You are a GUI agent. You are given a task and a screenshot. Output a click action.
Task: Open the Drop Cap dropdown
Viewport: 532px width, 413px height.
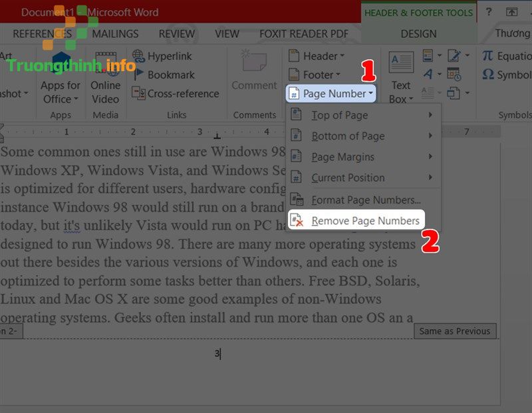[432, 92]
